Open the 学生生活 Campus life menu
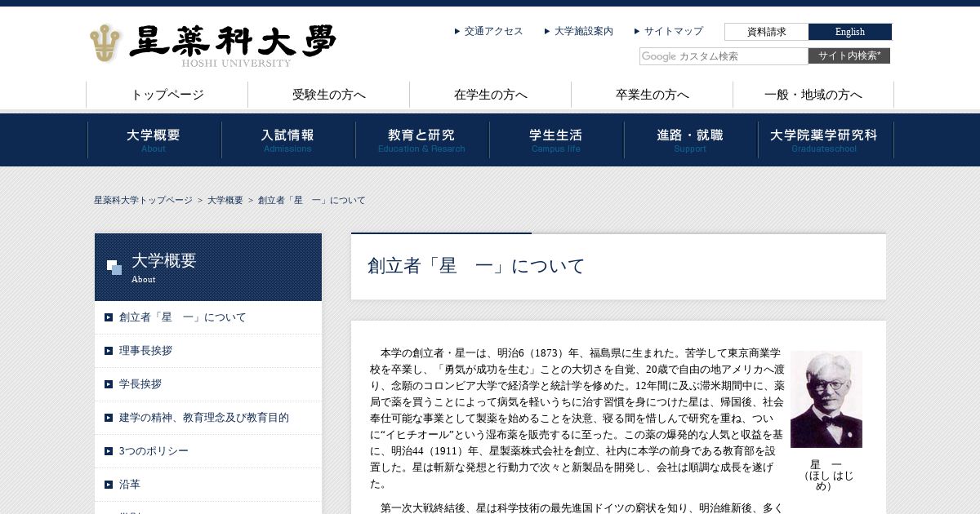Viewport: 980px width, 514px height. point(556,140)
